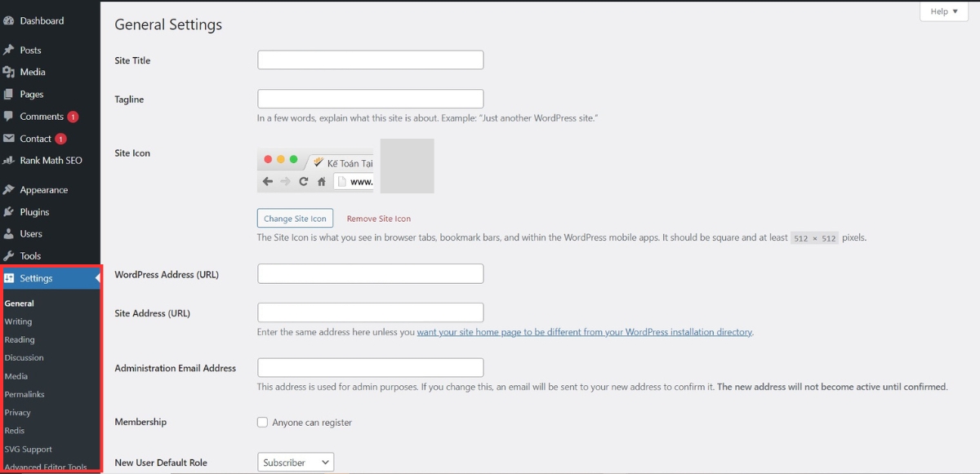Open Redis settings submenu
The width and height of the screenshot is (980, 474).
point(15,430)
